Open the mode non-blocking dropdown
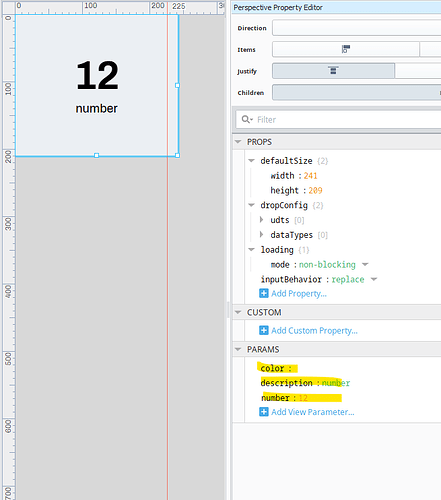Viewport: 441px width, 500px height. [365, 265]
